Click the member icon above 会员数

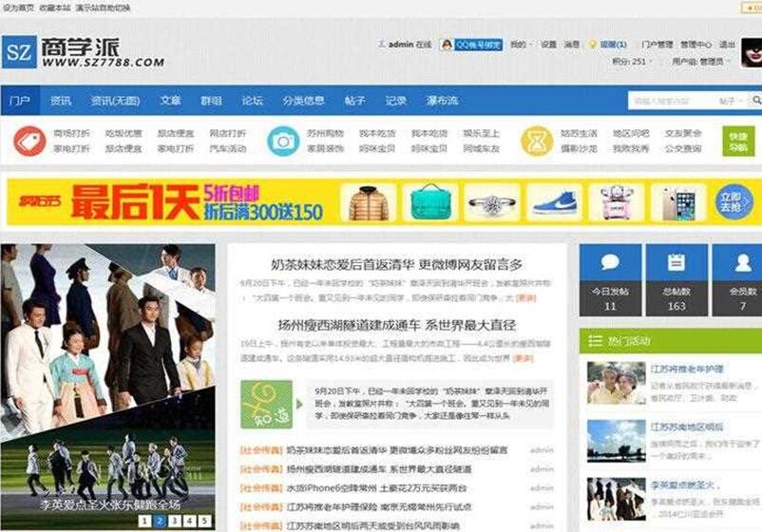click(x=744, y=263)
